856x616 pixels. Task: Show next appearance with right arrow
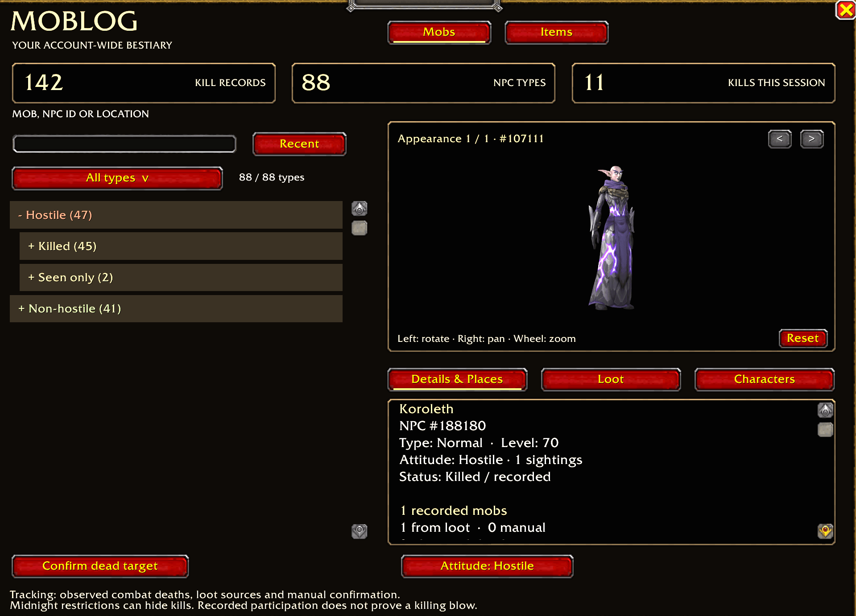pos(812,139)
